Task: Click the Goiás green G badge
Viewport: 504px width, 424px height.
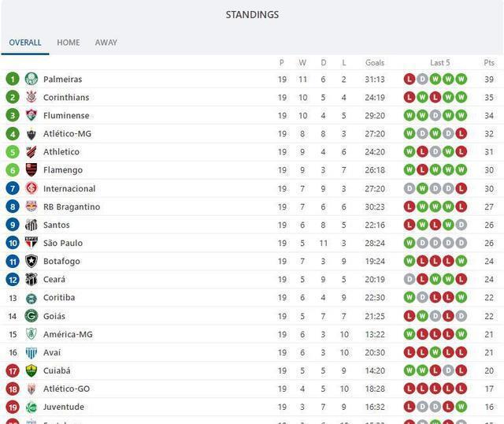Action: click(x=31, y=316)
